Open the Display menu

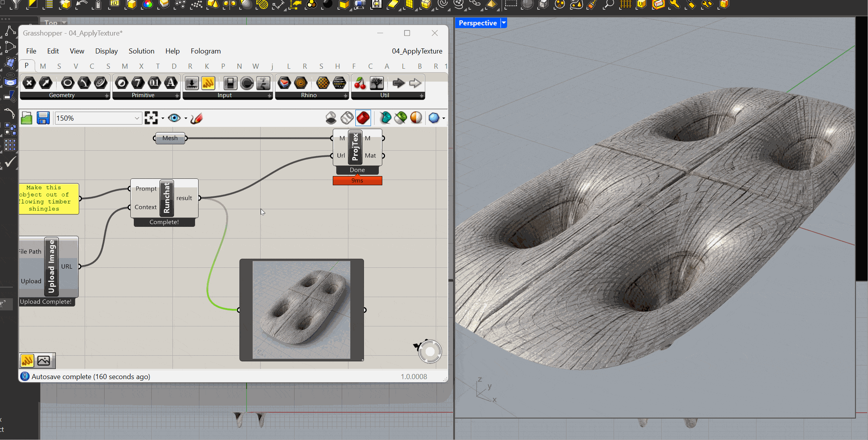[x=107, y=51]
